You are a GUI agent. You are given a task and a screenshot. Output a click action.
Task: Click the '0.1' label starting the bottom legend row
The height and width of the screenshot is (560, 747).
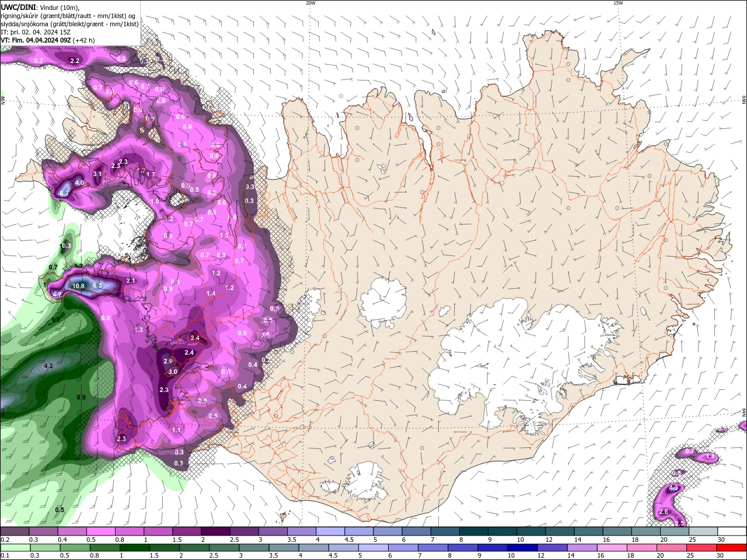[x=5, y=556]
